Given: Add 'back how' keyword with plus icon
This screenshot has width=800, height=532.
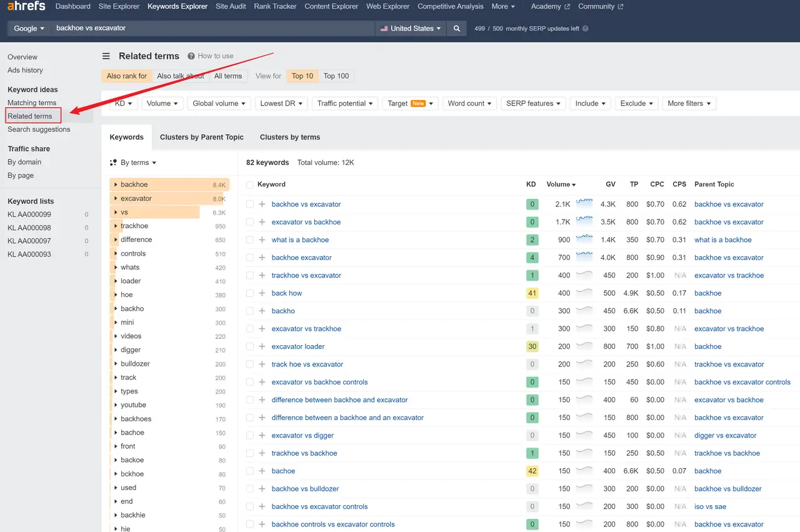Looking at the screenshot, I should click(x=262, y=293).
